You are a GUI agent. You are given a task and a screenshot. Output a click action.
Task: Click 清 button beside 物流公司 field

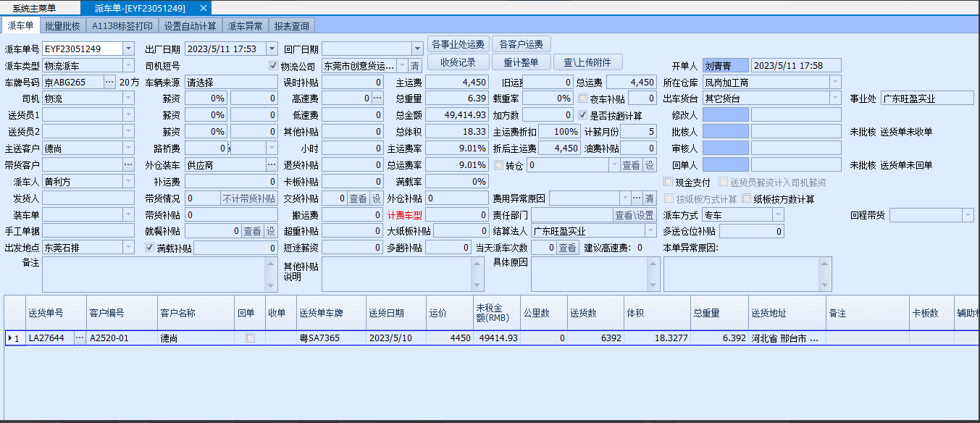pyautogui.click(x=416, y=66)
